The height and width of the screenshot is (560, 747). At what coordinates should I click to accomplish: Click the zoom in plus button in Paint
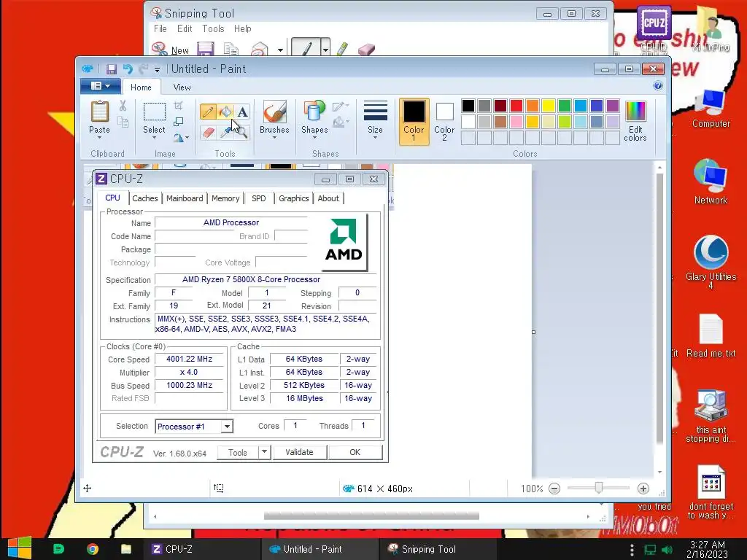(x=643, y=488)
